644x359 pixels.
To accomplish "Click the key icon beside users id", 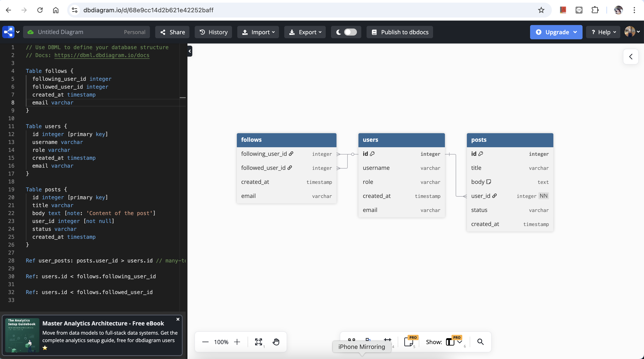I will 372,154.
